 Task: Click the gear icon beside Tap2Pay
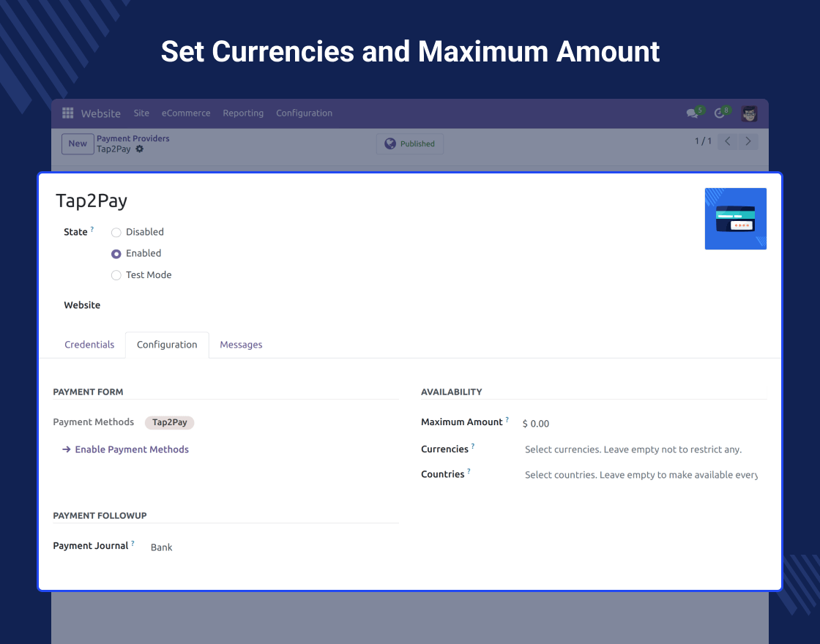140,149
